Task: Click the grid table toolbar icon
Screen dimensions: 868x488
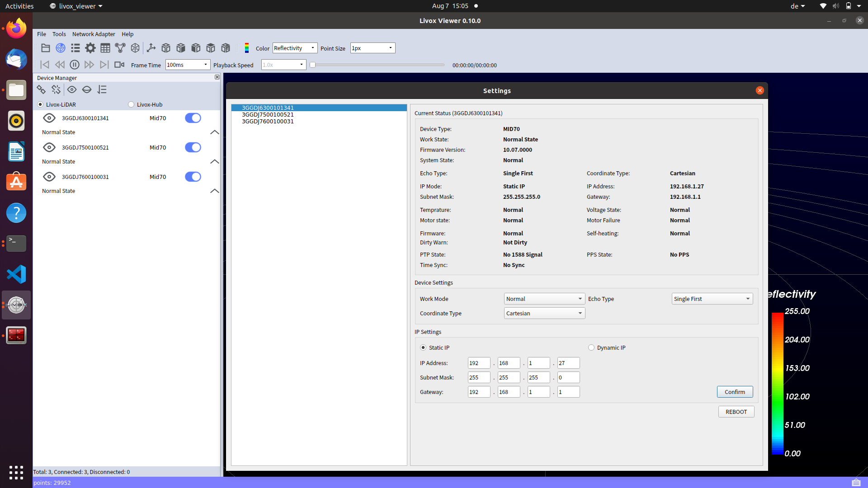Action: (x=105, y=47)
